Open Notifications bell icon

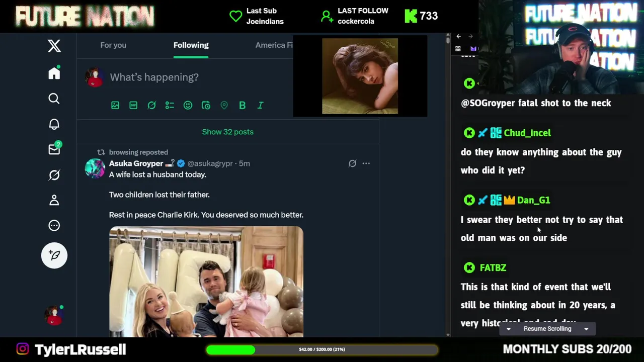54,124
